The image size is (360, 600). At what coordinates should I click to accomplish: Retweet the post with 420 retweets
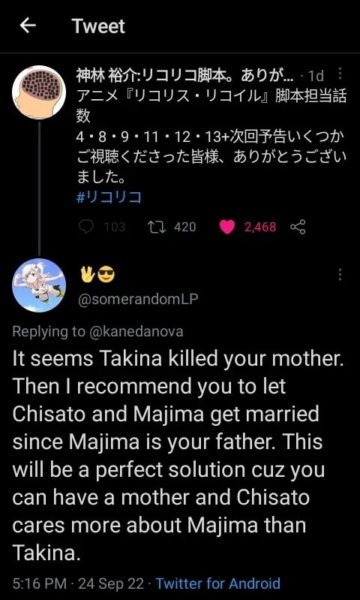click(x=156, y=227)
